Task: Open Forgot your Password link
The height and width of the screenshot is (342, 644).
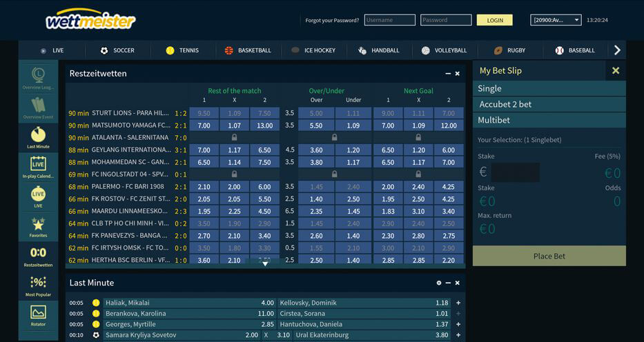Action: click(332, 20)
